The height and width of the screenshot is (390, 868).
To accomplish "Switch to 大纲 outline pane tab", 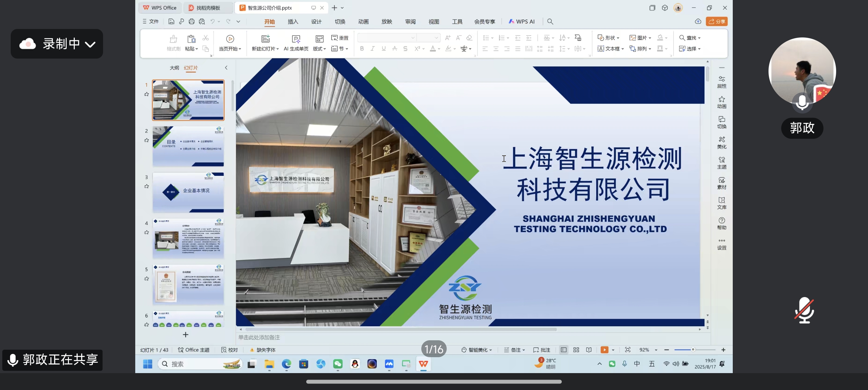I will 174,68.
